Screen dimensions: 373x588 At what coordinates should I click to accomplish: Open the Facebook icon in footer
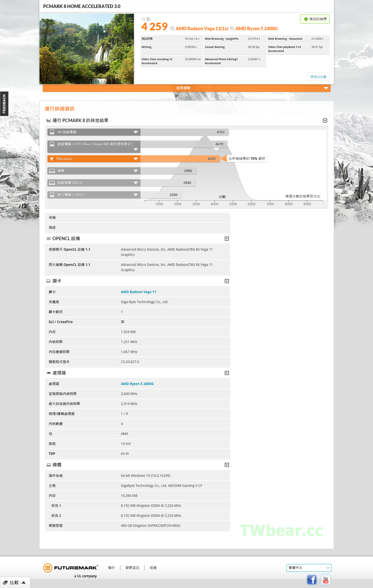click(x=312, y=579)
